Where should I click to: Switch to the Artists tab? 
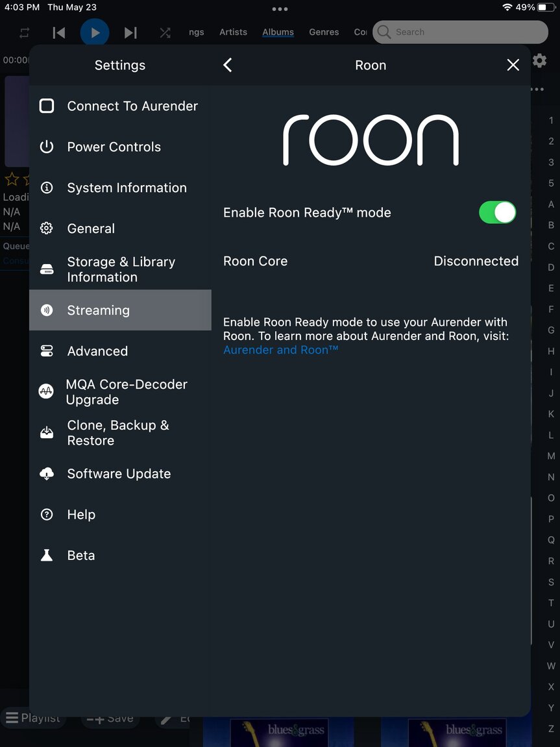click(233, 32)
